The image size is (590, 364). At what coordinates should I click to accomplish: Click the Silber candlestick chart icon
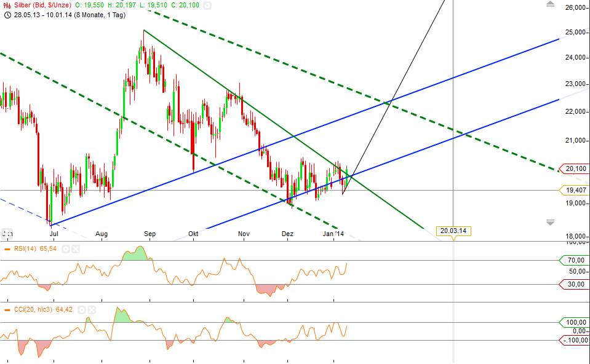tap(6, 4)
